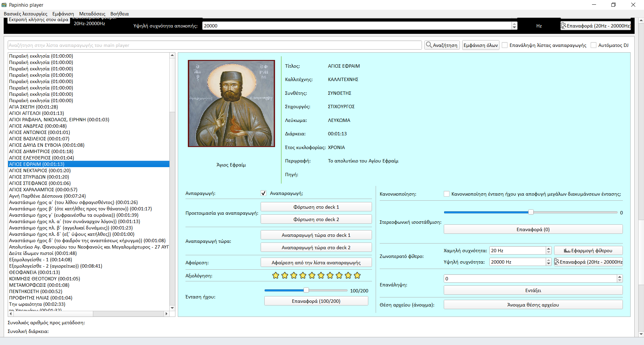Increase the Επανάληψη count spinner
This screenshot has height=345, width=644.
click(x=620, y=277)
